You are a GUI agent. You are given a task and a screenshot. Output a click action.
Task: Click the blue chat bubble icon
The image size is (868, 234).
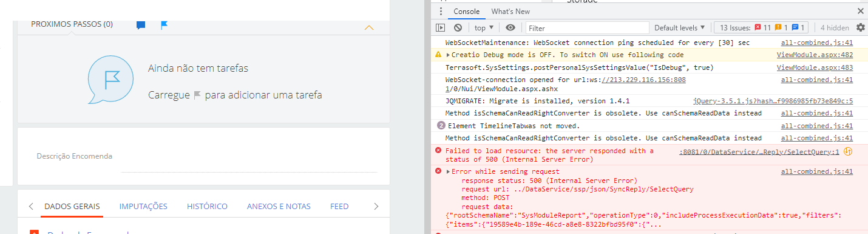click(x=141, y=25)
